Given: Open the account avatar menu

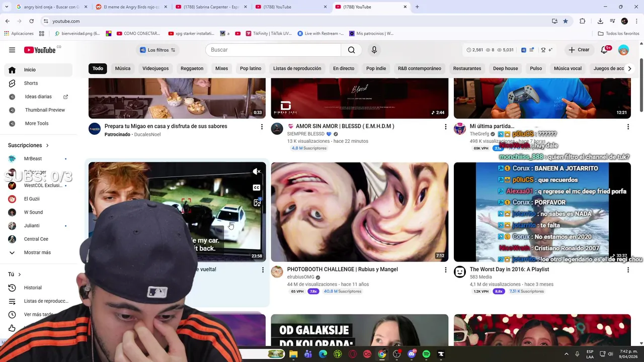Looking at the screenshot, I should (623, 50).
